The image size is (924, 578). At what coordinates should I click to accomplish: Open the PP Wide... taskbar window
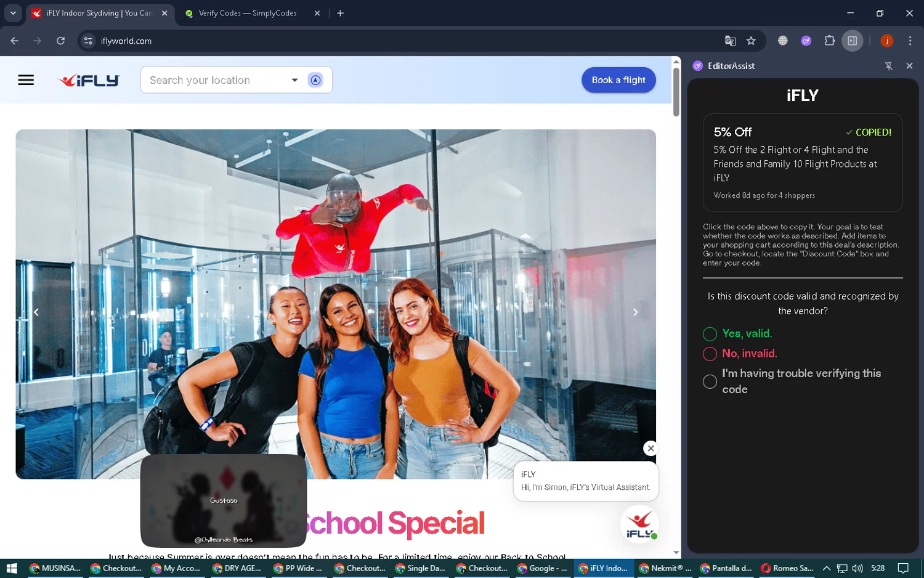point(298,568)
